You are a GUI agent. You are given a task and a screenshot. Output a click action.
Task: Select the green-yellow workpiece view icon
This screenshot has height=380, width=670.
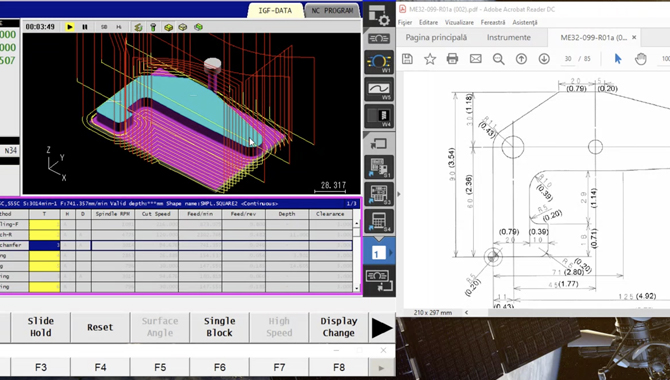(x=198, y=27)
